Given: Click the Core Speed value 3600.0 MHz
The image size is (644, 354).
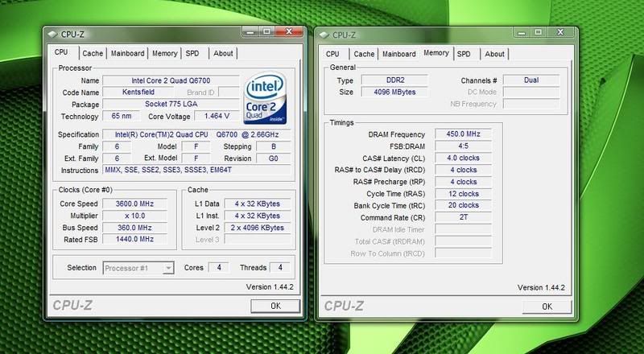Looking at the screenshot, I should [134, 204].
